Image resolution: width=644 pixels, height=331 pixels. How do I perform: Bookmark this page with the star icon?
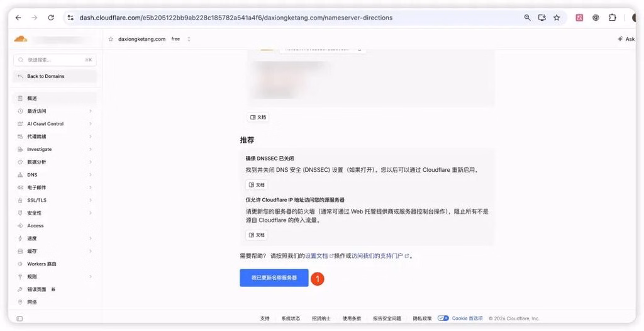pos(557,18)
